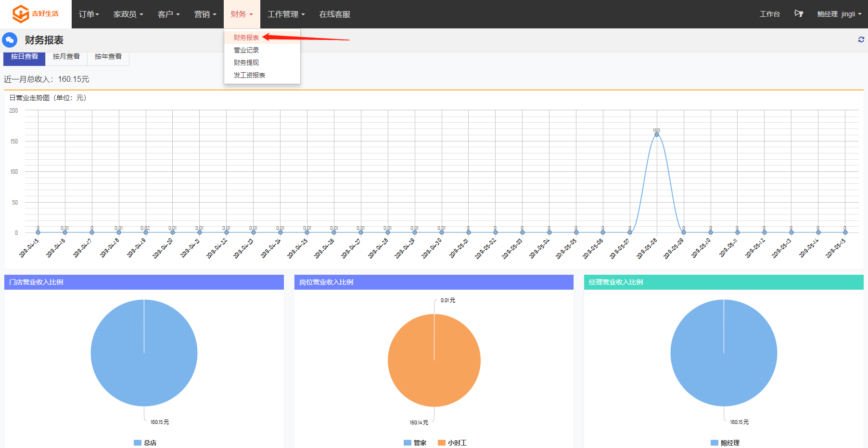868x448 pixels.
Task: Click the 160.14 元 label on the 岗位 pie
Action: 419,422
